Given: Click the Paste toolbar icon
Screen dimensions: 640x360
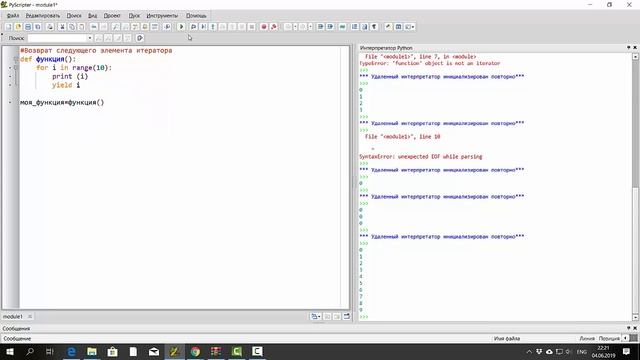Looking at the screenshot, I should pos(82,27).
